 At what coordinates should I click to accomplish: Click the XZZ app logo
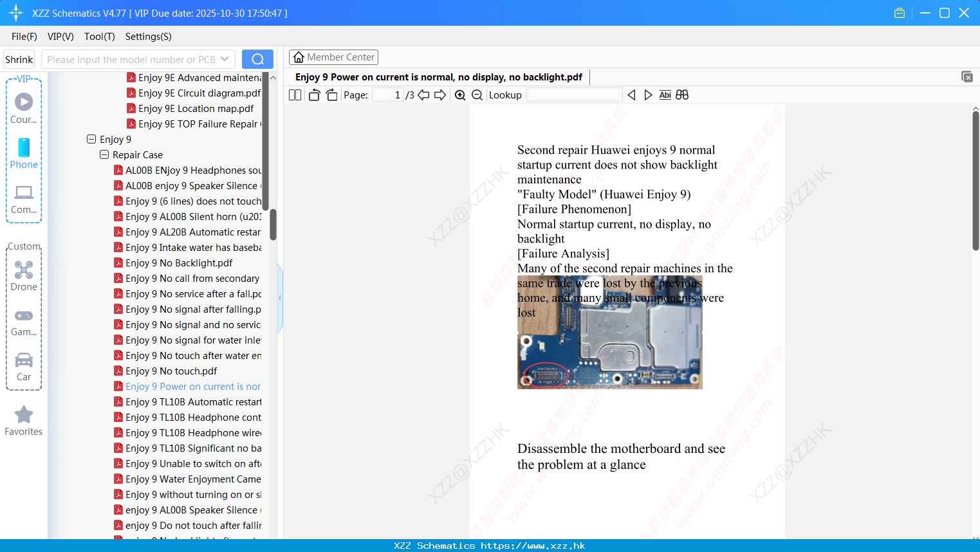coord(16,13)
